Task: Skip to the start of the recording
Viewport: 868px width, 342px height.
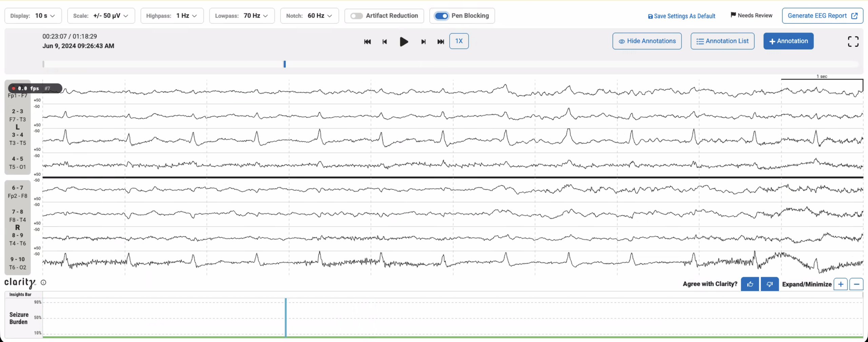Action: (x=367, y=42)
